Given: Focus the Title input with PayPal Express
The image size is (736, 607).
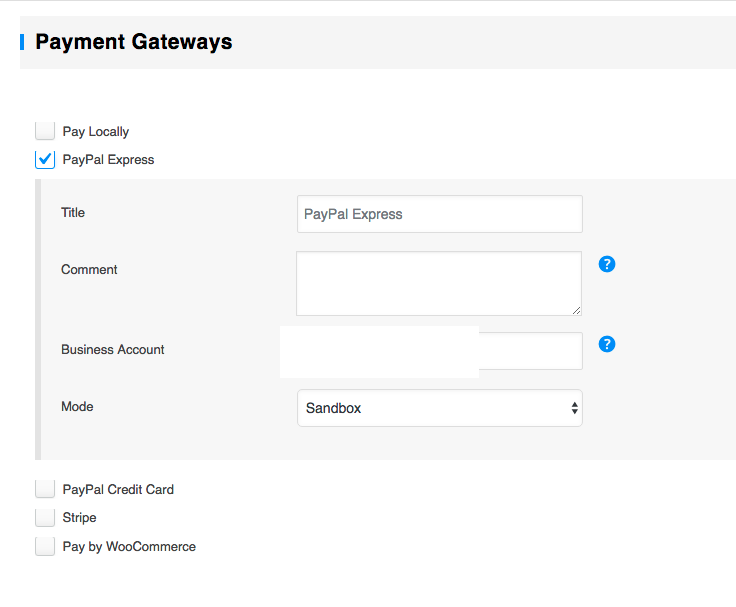Looking at the screenshot, I should tap(440, 214).
